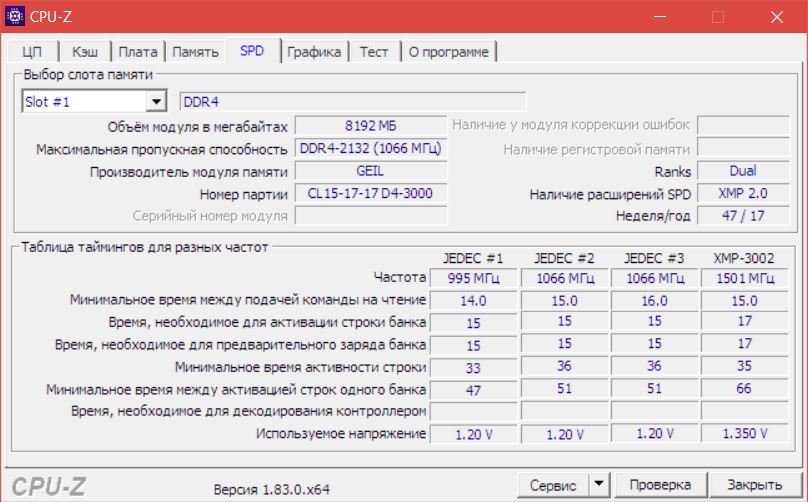The height and width of the screenshot is (502, 808).
Task: Switch to the Тест tab
Action: tap(374, 52)
